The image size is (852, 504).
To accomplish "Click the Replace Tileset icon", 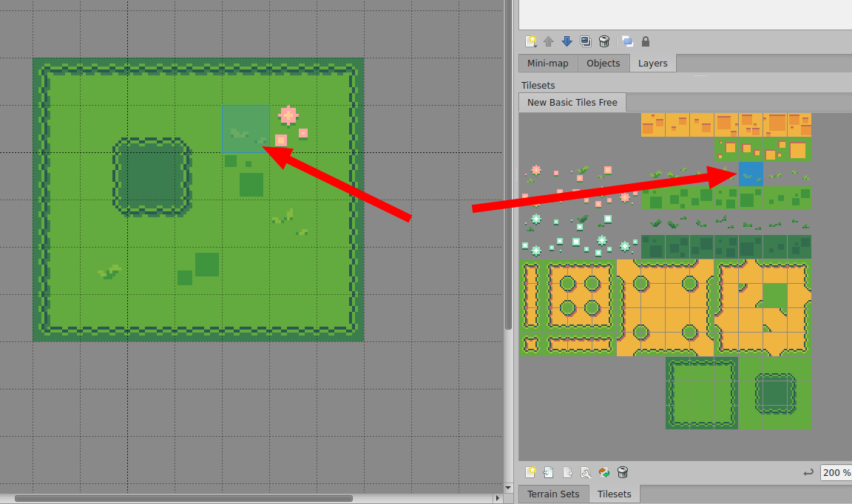I will click(x=604, y=472).
